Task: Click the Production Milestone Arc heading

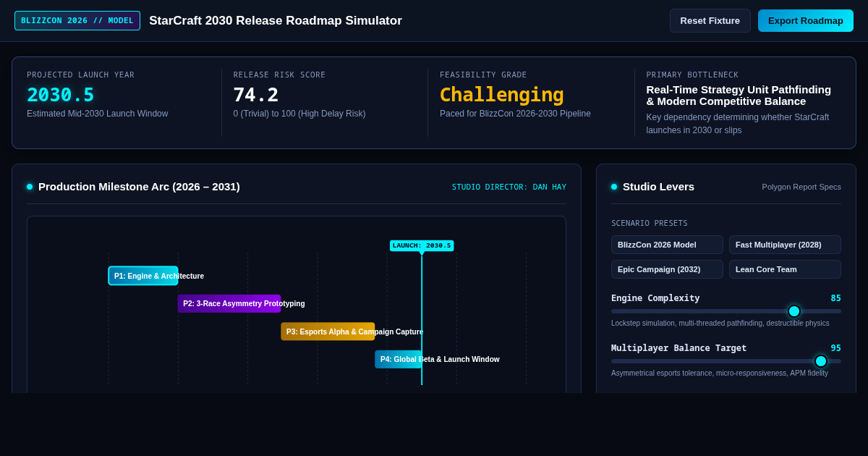Action: coord(139,186)
